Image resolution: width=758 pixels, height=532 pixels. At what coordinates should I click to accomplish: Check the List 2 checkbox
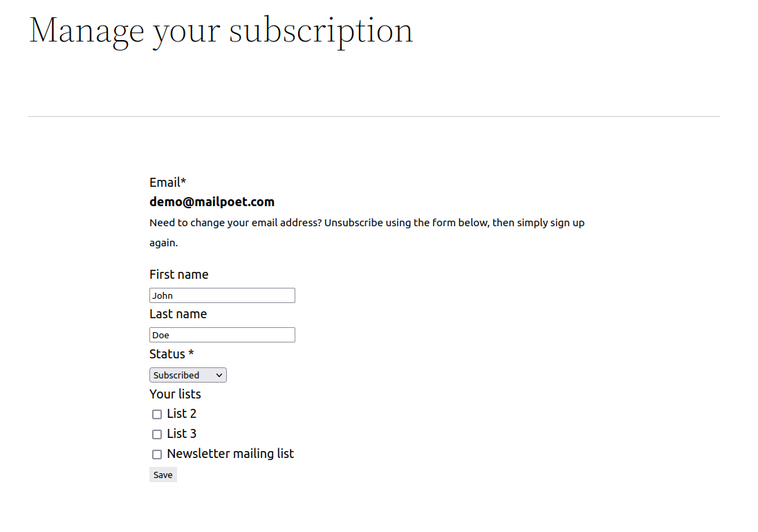[x=157, y=414]
